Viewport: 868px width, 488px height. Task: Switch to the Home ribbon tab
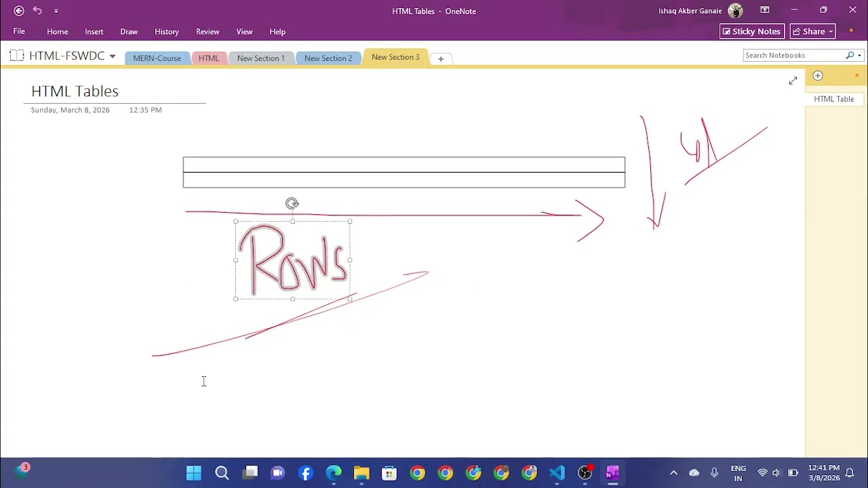pyautogui.click(x=58, y=32)
